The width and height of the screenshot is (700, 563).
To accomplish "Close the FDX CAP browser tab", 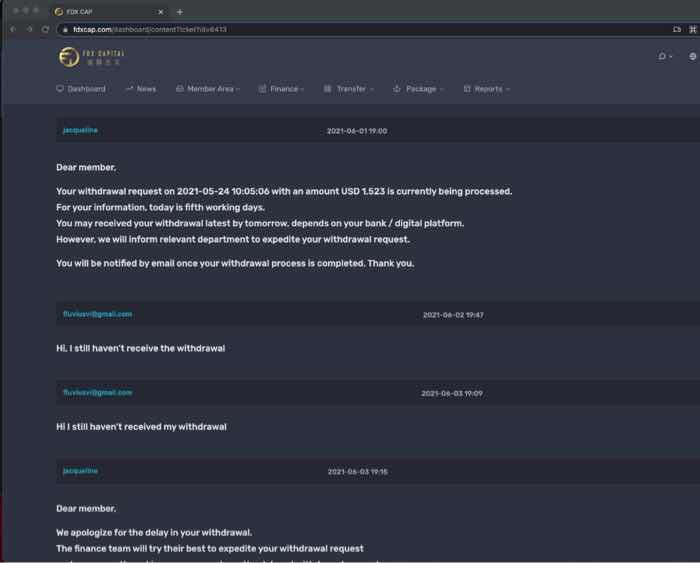I will [x=161, y=12].
